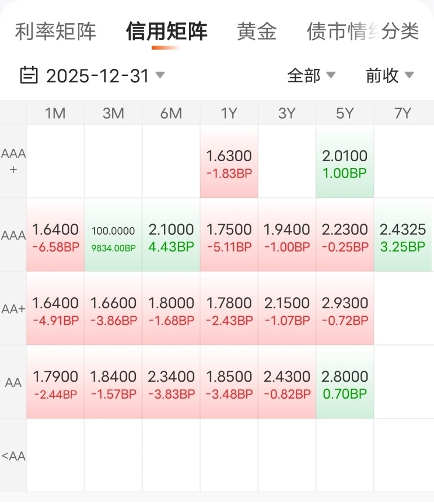The image size is (434, 504).
Task: Open the AA 6M cell showing 2.3400
Action: 171,382
